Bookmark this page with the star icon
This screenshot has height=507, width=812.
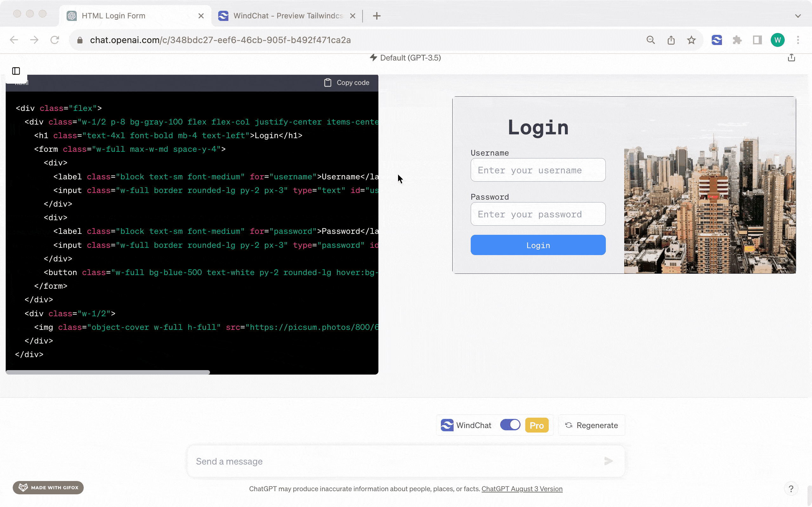point(691,40)
